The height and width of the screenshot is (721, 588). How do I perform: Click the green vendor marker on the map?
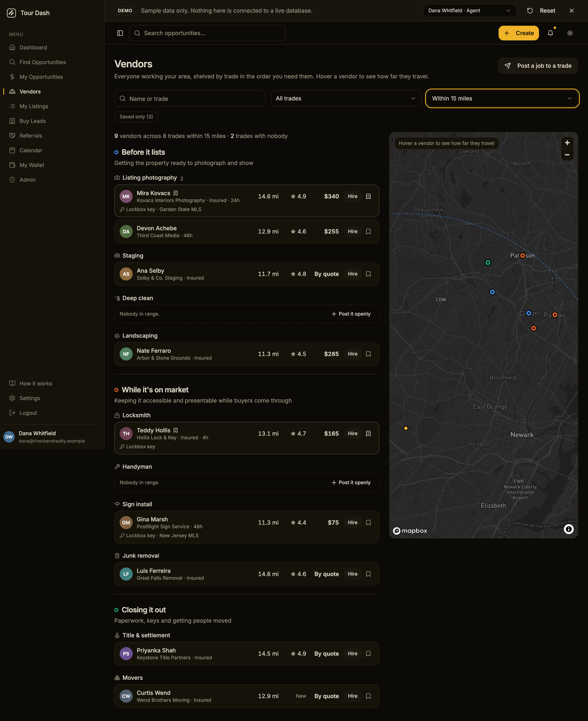(488, 263)
